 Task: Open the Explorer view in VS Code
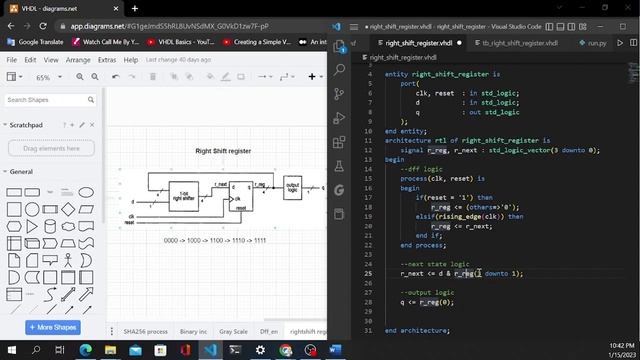pos(339,47)
